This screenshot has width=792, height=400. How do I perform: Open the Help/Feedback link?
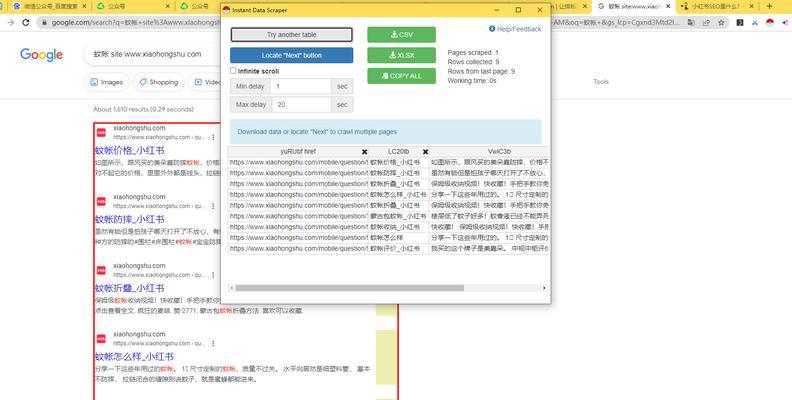[515, 29]
